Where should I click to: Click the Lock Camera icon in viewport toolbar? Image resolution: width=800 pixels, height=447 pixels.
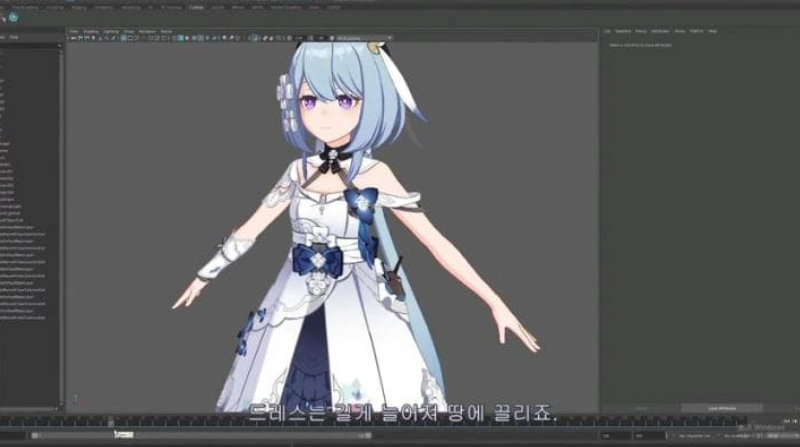80,38
